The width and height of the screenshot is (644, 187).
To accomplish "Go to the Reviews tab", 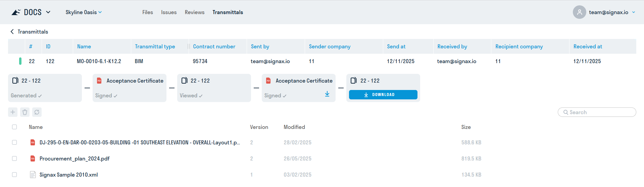I will click(195, 12).
